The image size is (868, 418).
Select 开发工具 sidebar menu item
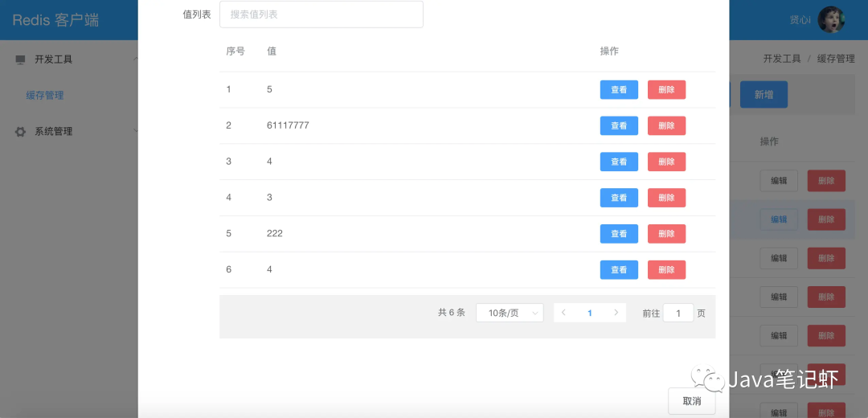point(54,59)
